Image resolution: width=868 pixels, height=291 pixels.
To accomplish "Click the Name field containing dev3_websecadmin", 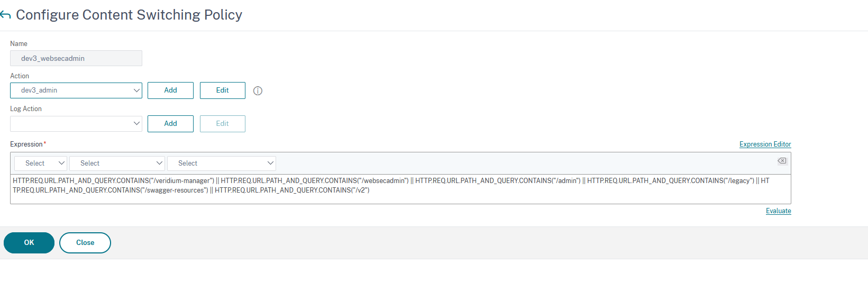I will 76,58.
